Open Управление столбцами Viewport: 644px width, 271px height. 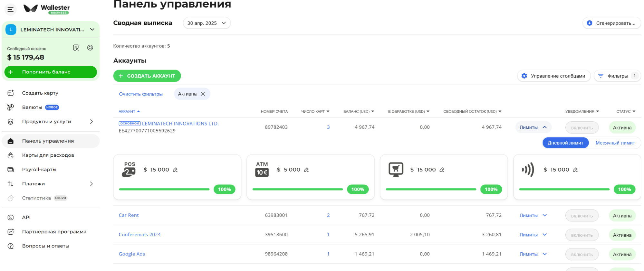553,76
